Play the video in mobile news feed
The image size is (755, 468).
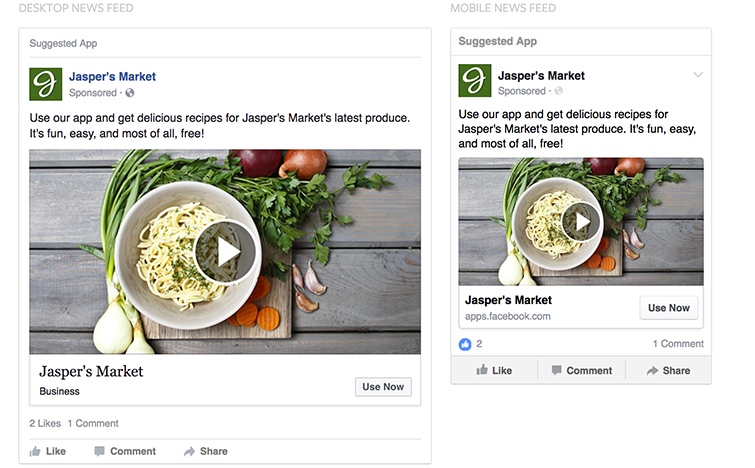pyautogui.click(x=581, y=221)
